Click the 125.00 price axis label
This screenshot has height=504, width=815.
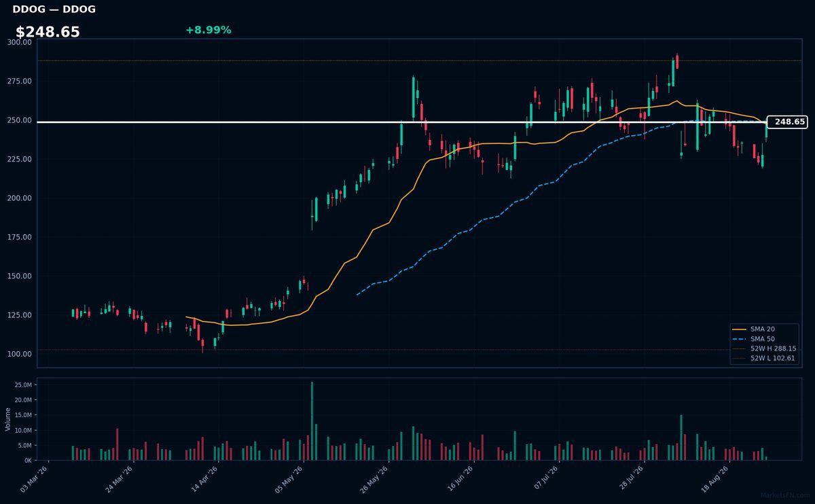point(20,315)
